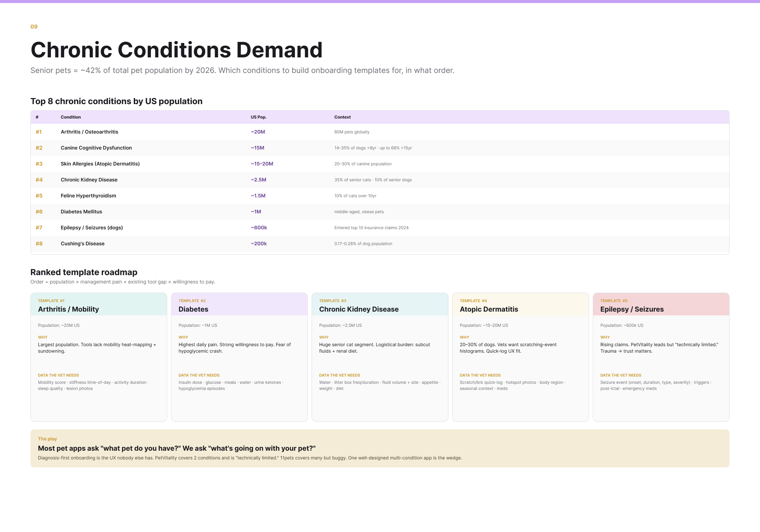Click the Senior pets subtitle sentence
Screen dimensions: 760x532
pyautogui.click(x=242, y=71)
